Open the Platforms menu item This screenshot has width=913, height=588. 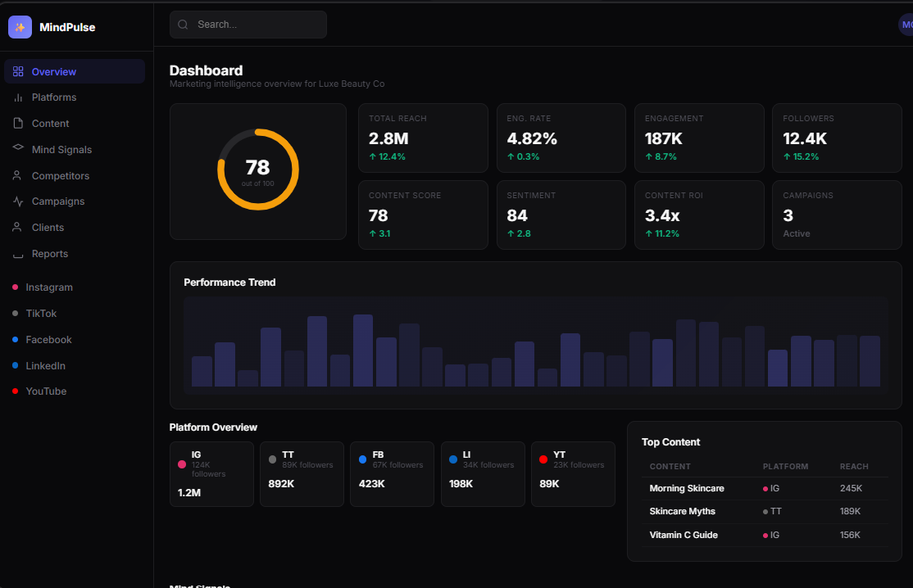pos(75,97)
